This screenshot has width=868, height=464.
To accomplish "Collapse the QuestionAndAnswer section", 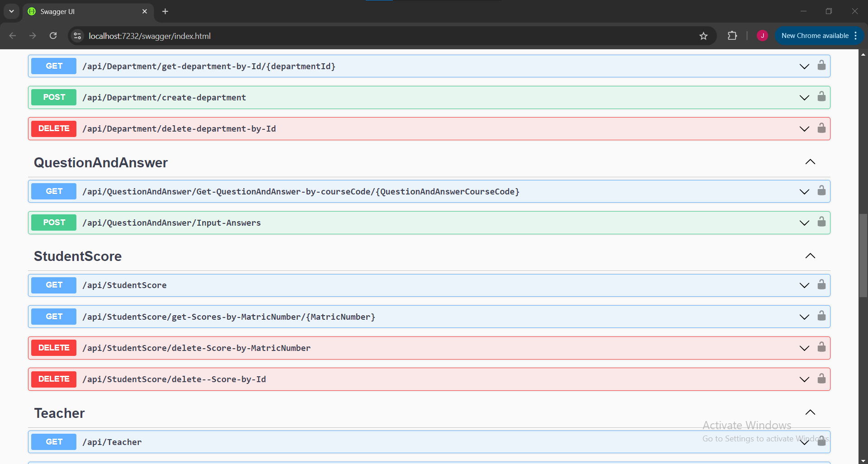I will 810,162.
